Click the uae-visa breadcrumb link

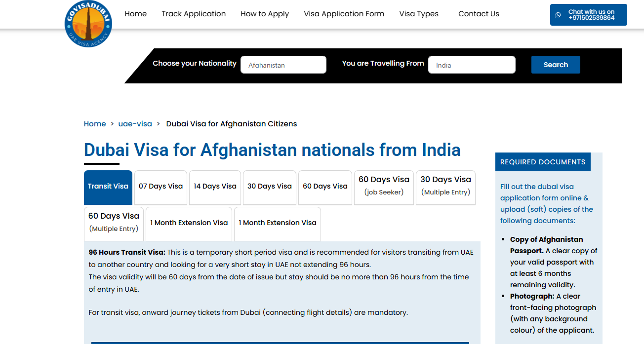pyautogui.click(x=135, y=124)
